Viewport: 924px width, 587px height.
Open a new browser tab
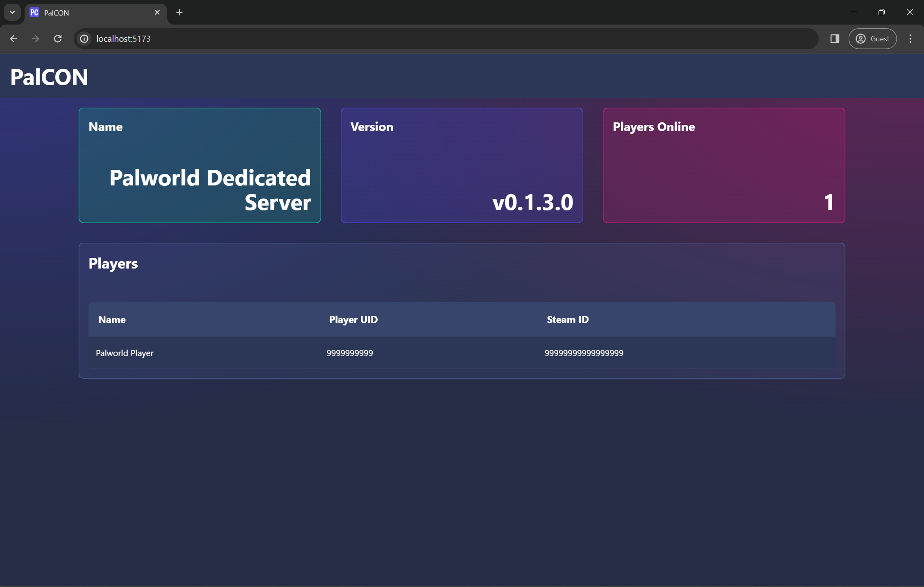click(x=179, y=12)
